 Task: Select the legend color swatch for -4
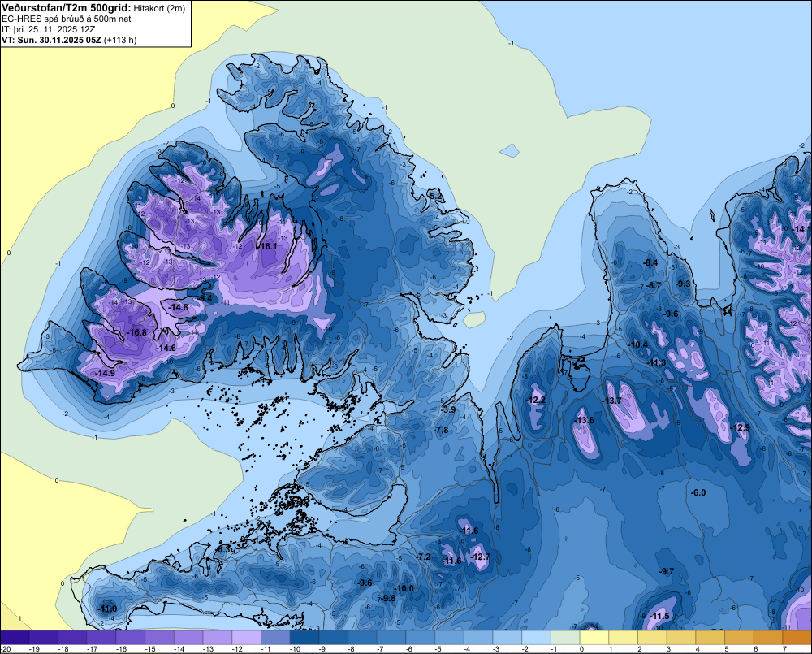pos(478,638)
